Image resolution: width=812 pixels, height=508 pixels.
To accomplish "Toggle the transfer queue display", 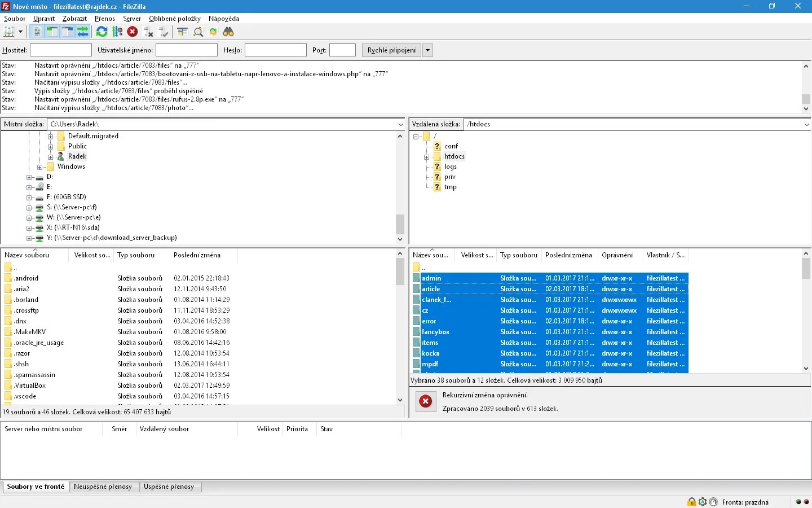I will tap(83, 32).
